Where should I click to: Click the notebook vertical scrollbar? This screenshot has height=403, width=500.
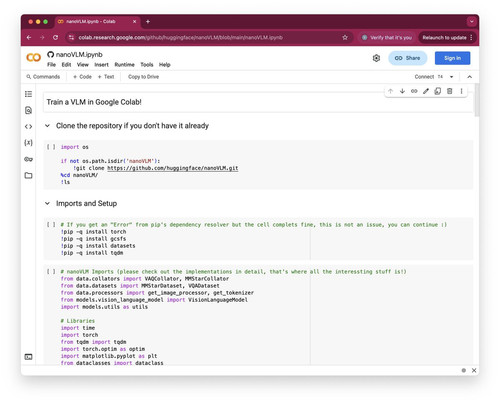tap(477, 100)
